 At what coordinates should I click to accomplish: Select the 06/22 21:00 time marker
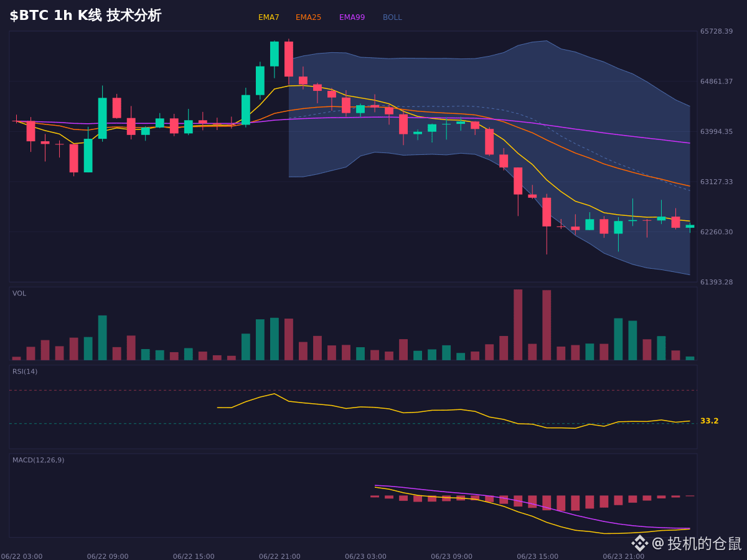click(x=280, y=556)
